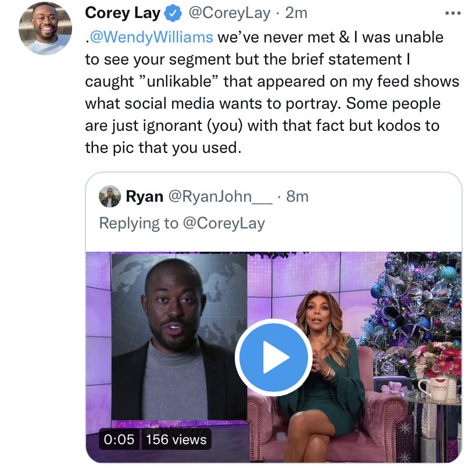The image size is (476, 468).
Task: Click the tweet text about 'unlikable'
Action: coord(272,92)
